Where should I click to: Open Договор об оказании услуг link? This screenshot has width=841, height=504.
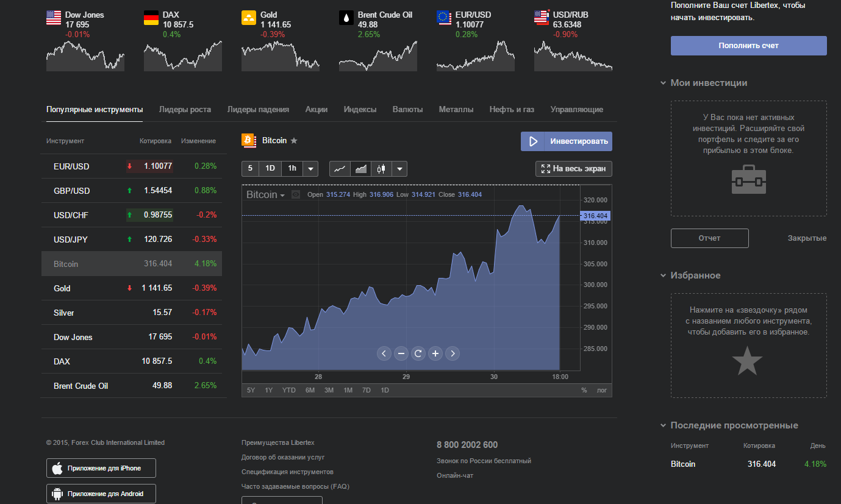[283, 457]
